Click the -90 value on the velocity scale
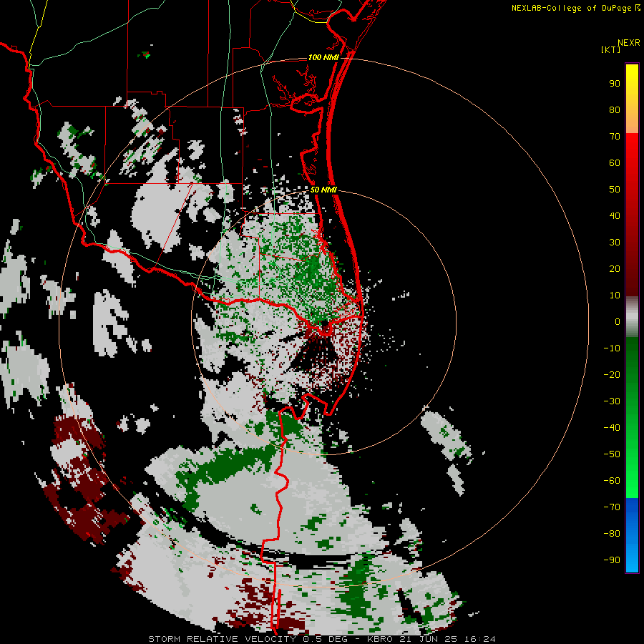Viewport: 644px width, 644px height. click(612, 560)
